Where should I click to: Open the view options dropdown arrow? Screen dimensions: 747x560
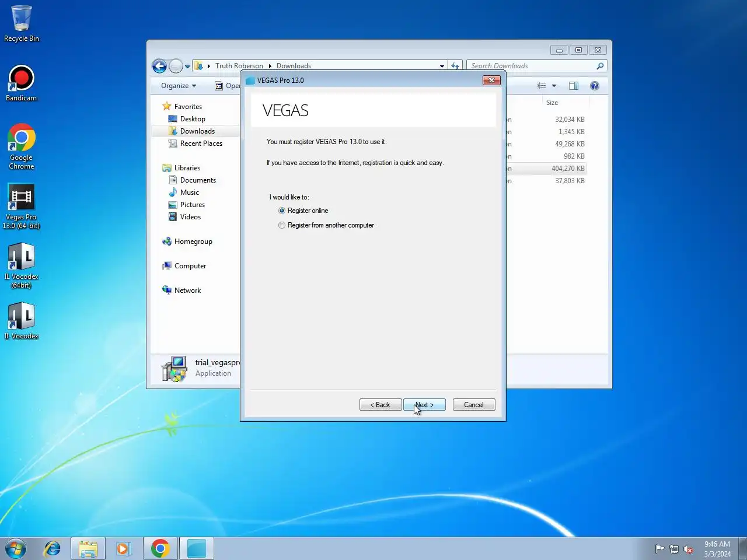(x=554, y=86)
